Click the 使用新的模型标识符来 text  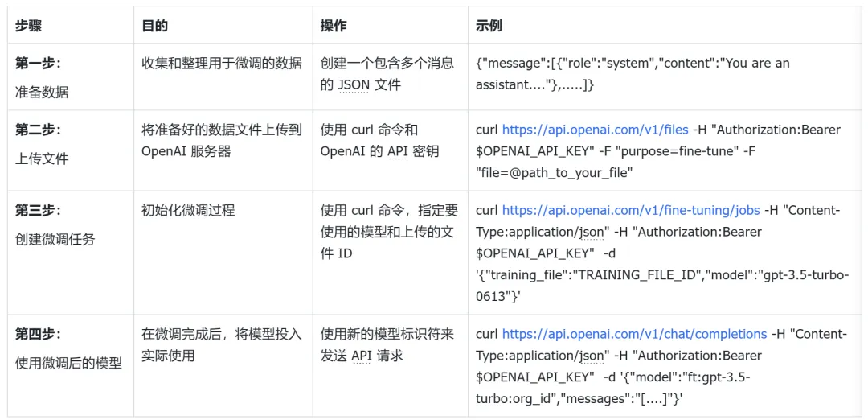point(387,334)
